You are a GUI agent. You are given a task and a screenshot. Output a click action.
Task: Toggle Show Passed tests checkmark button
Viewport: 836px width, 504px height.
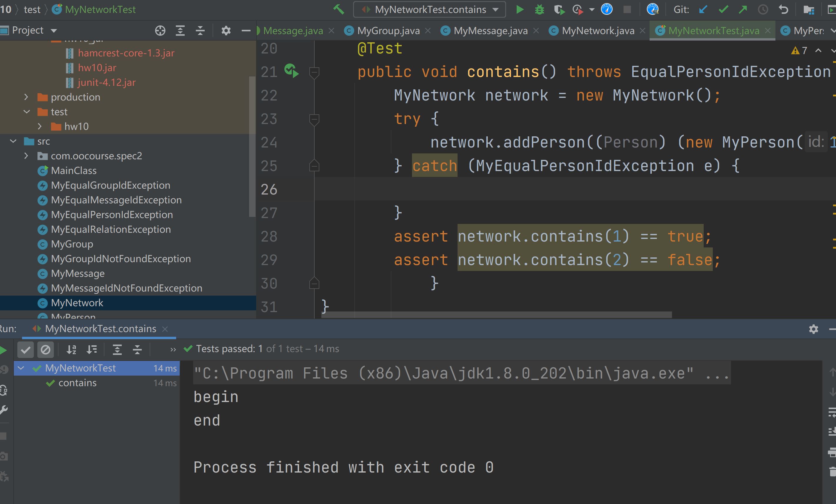click(26, 350)
